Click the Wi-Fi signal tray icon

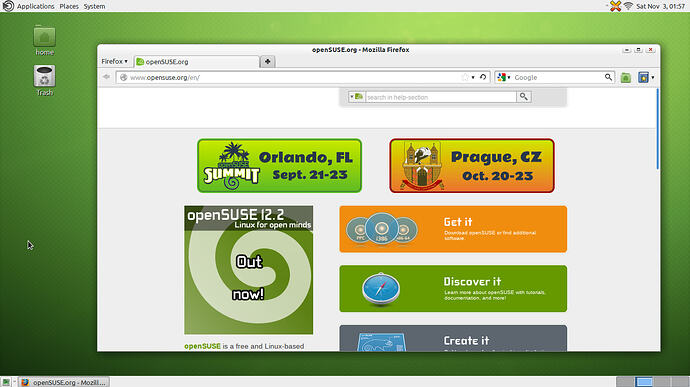tap(628, 6)
